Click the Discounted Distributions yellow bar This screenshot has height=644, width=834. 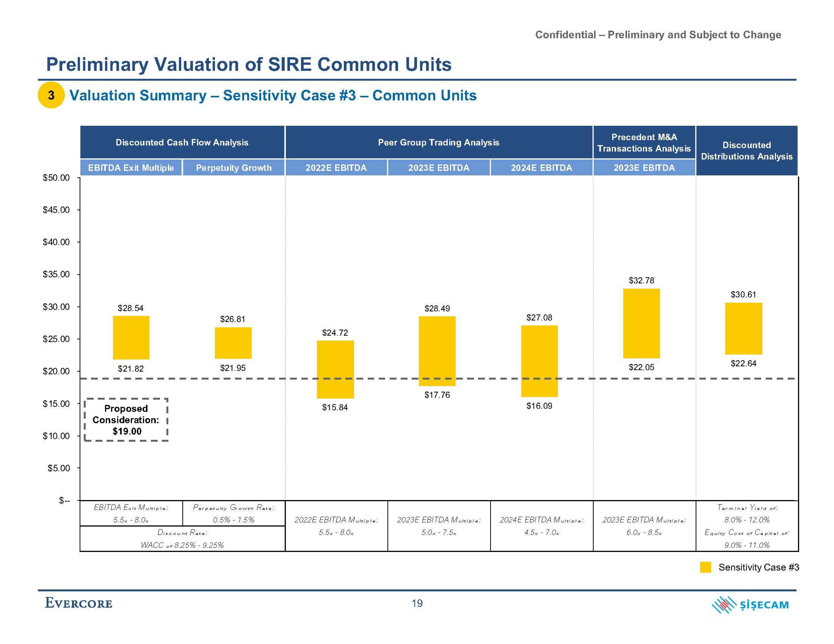click(744, 328)
